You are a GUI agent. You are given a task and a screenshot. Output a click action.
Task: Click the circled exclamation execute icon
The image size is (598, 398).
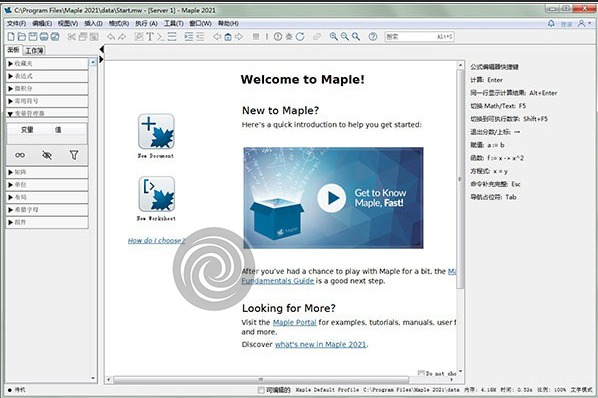278,37
